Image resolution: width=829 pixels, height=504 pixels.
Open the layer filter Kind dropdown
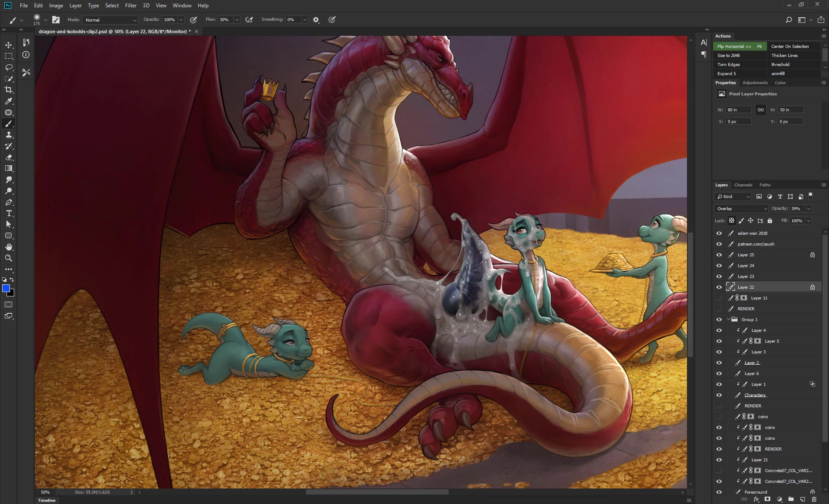(x=733, y=196)
